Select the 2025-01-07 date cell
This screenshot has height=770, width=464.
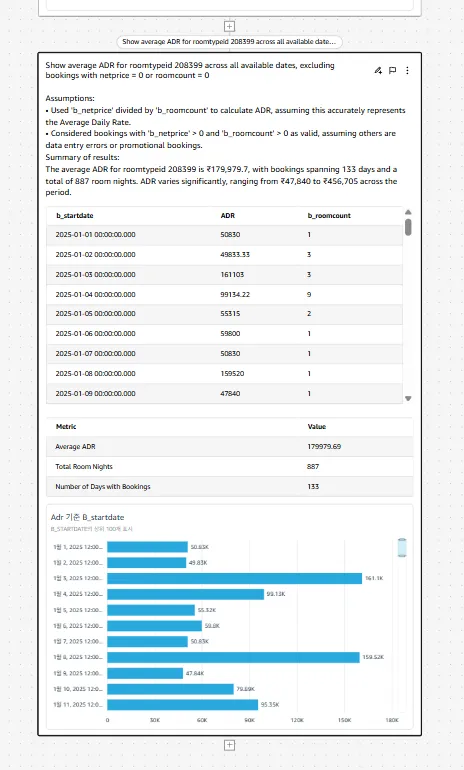pyautogui.click(x=95, y=354)
